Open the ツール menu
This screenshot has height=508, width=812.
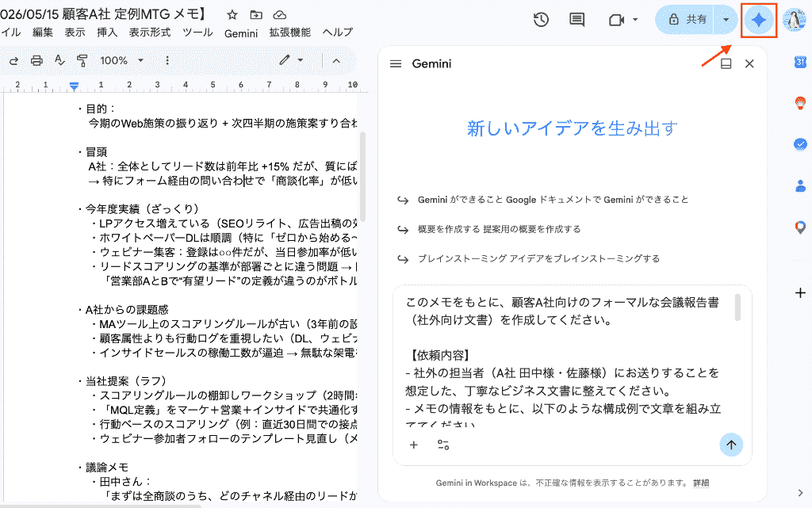tap(197, 32)
